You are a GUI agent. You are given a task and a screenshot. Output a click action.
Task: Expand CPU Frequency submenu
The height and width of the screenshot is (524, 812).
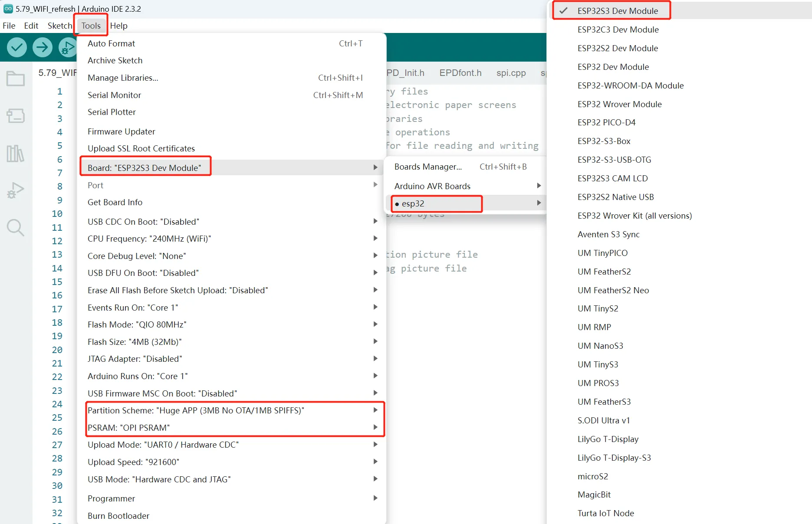[231, 239]
